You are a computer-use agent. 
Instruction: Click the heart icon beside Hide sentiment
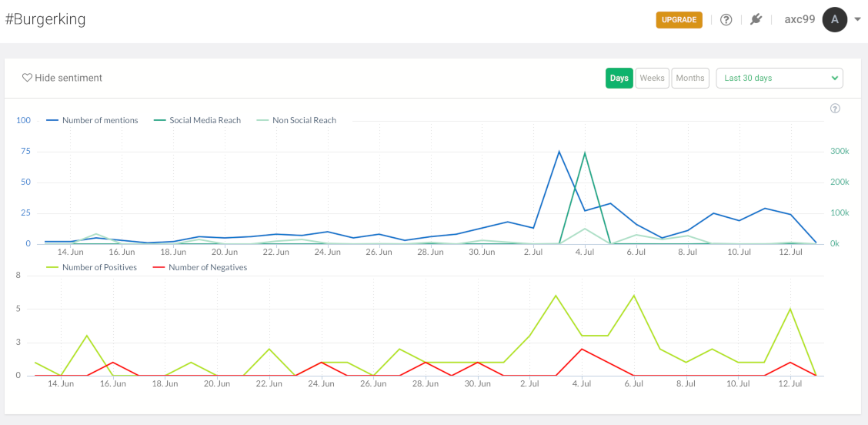pos(27,78)
